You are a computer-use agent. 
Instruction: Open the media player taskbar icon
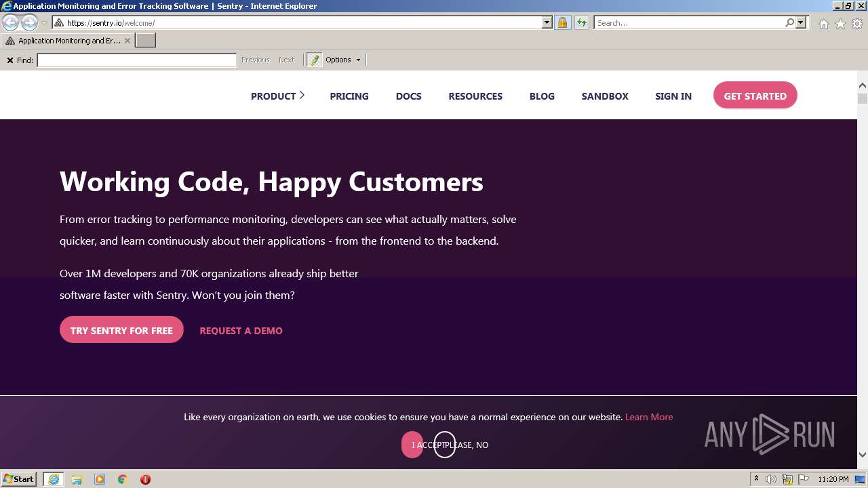[x=100, y=479]
